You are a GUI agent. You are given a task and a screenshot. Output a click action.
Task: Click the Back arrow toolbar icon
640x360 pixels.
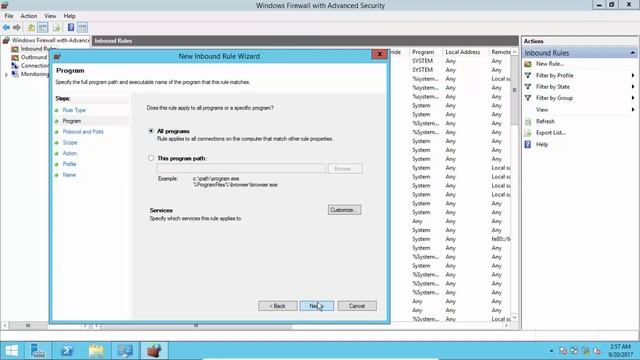[6, 27]
